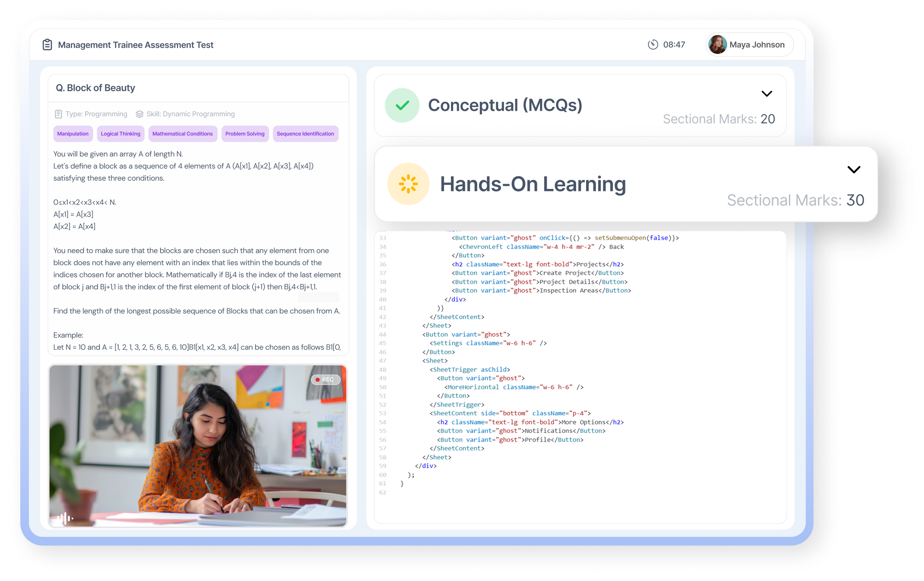The image size is (924, 581).
Task: Click code line 36 Projects h2 heading
Action: tap(538, 264)
